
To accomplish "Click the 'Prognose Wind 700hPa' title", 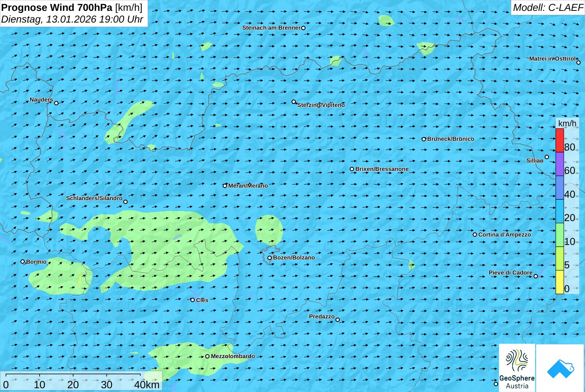I will click(x=57, y=7).
